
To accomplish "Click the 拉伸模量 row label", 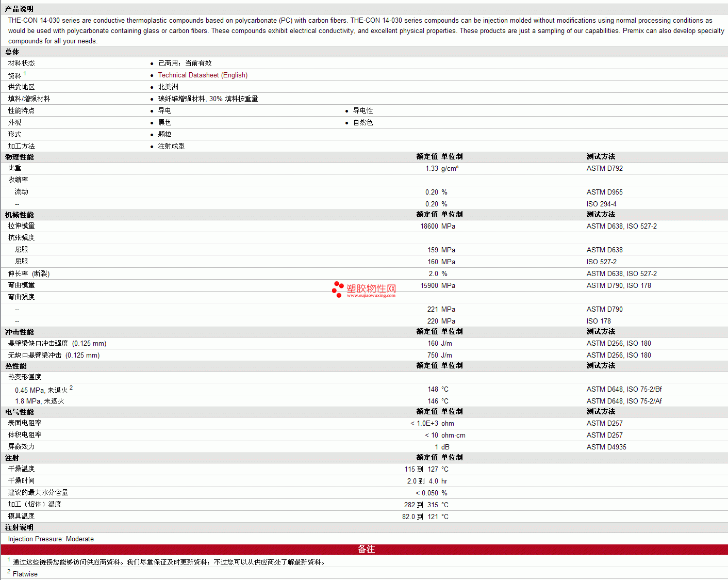I will (x=22, y=226).
